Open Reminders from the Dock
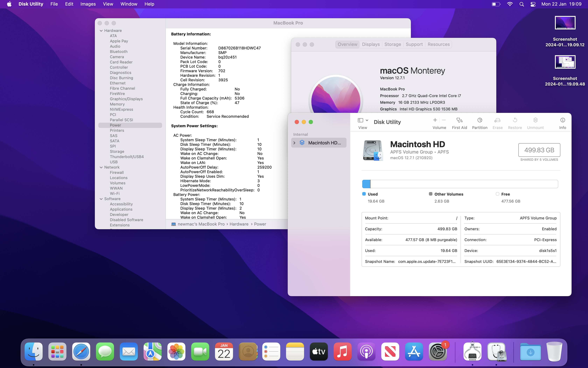The height and width of the screenshot is (368, 588). [271, 352]
